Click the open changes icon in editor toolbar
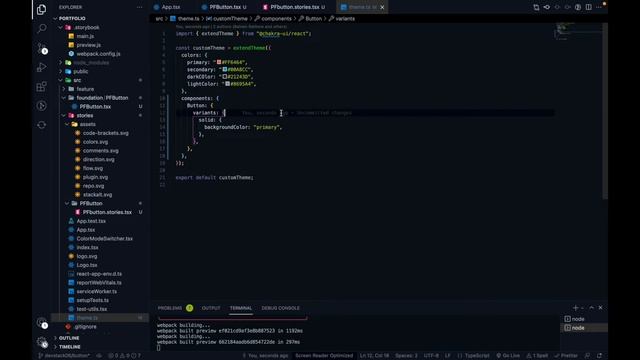Image resolution: width=640 pixels, height=360 pixels. (536, 7)
